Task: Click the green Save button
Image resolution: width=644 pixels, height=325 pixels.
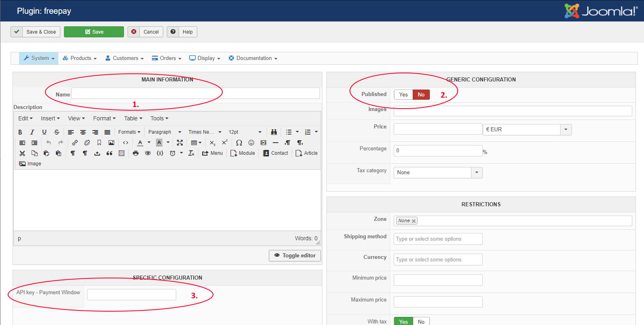Action: [x=94, y=32]
